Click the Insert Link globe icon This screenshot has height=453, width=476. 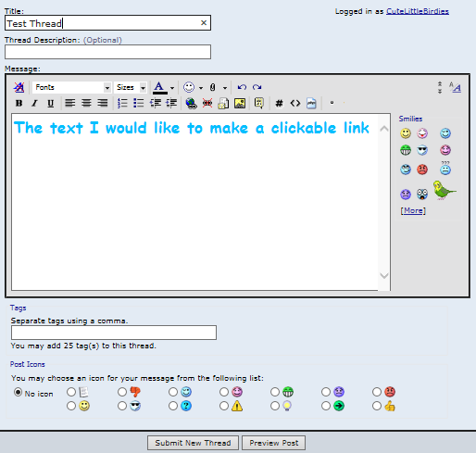click(192, 103)
